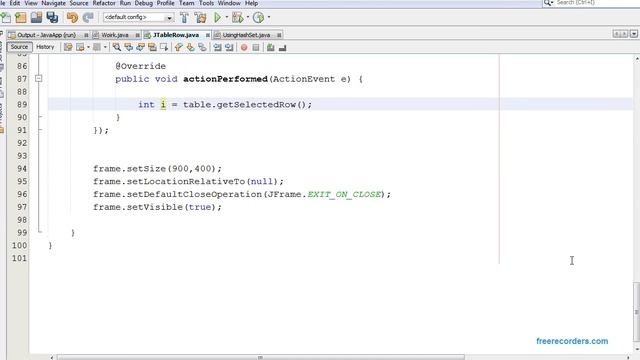Click the Clean and Build icon
Screen dimensions: 640x360
(200, 18)
